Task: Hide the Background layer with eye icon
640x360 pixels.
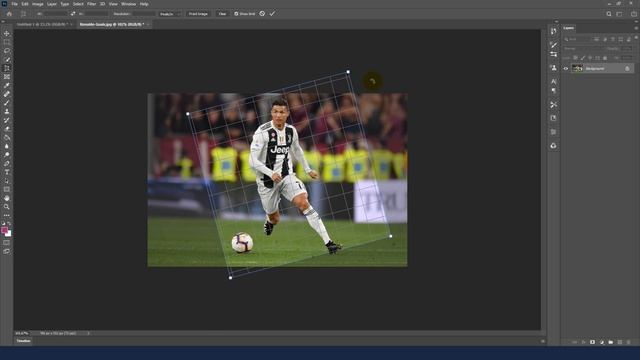Action: pyautogui.click(x=566, y=69)
